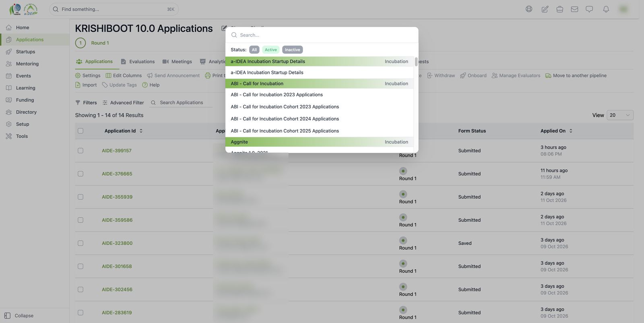The width and height of the screenshot is (644, 323).
Task: Filter pipeline list by Inactive status
Action: 293,50
